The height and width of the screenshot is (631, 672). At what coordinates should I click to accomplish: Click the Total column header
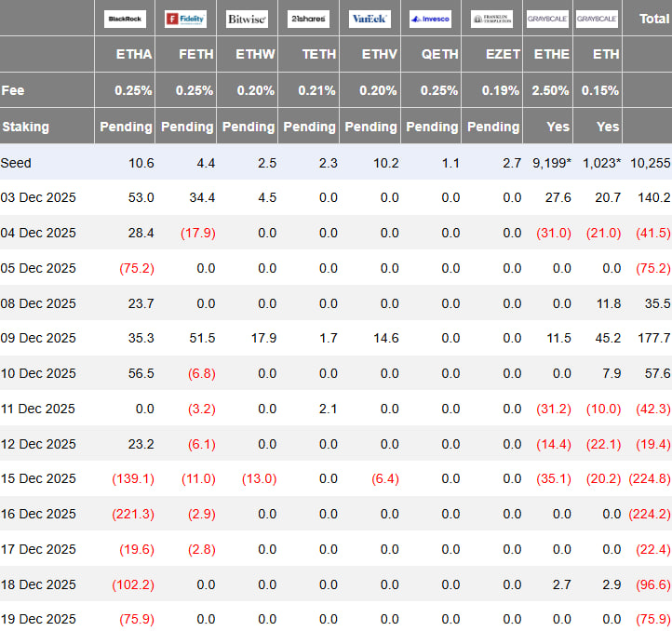(654, 19)
